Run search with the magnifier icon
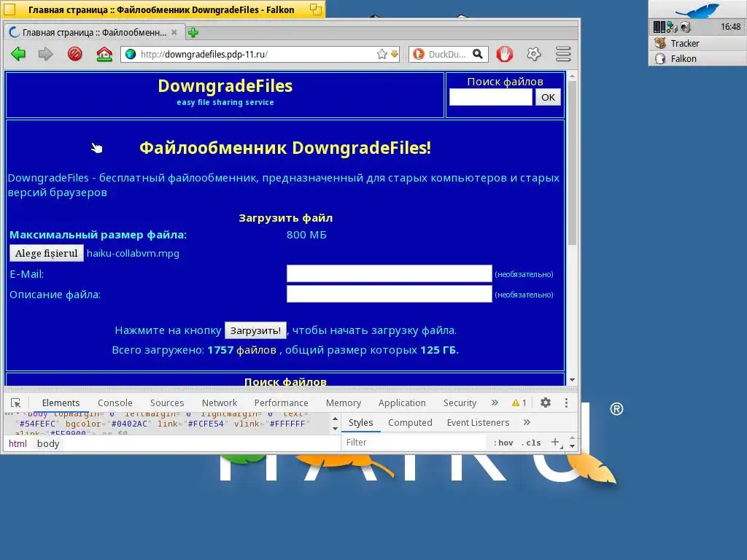Viewport: 747px width, 560px height. coord(477,54)
